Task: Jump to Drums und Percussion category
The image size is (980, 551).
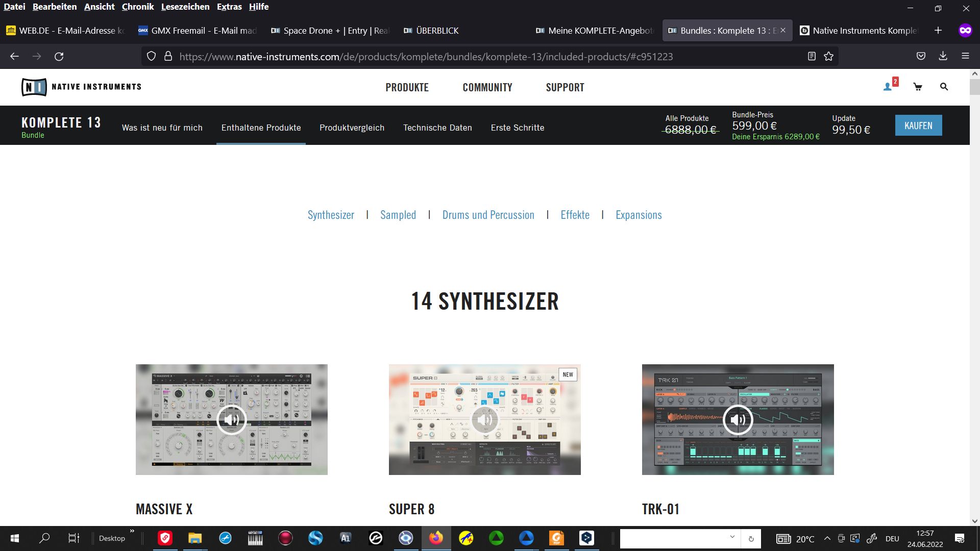Action: (488, 215)
